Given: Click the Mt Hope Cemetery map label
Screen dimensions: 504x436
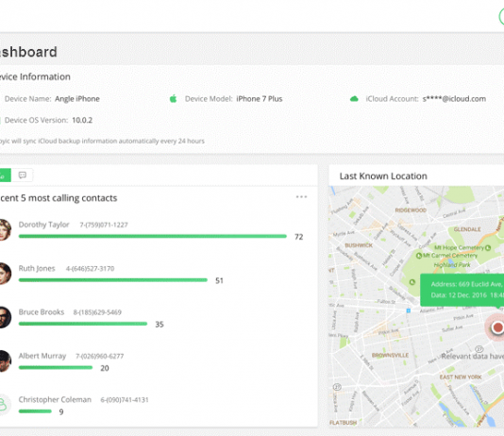Looking at the screenshot, I should (459, 247).
